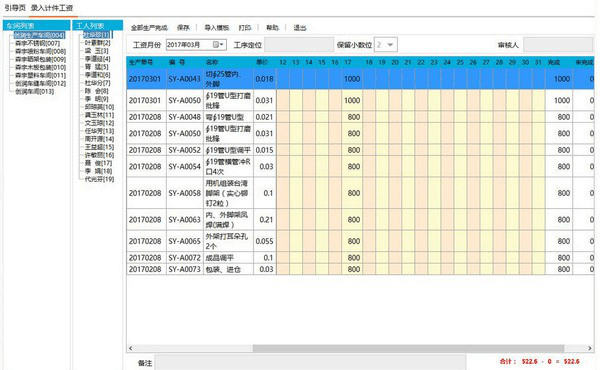Select worker 文玉琼[12]
600x370 pixels.
point(99,123)
